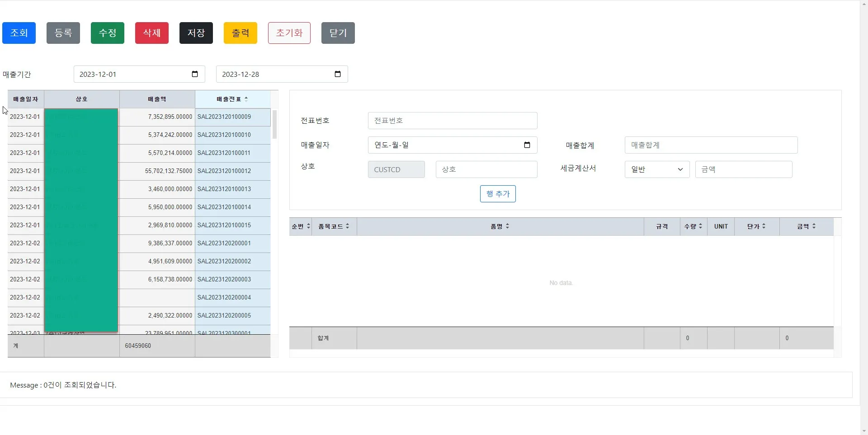Click the UNIT column header

pyautogui.click(x=721, y=226)
